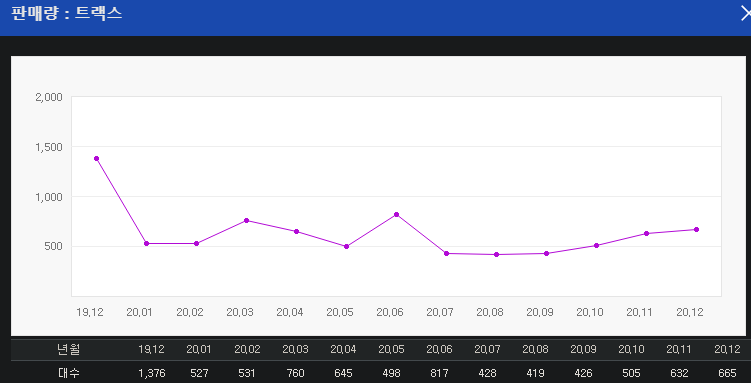751x383 pixels.
Task: Click the chart data point for 20,02
Action: coord(196,244)
